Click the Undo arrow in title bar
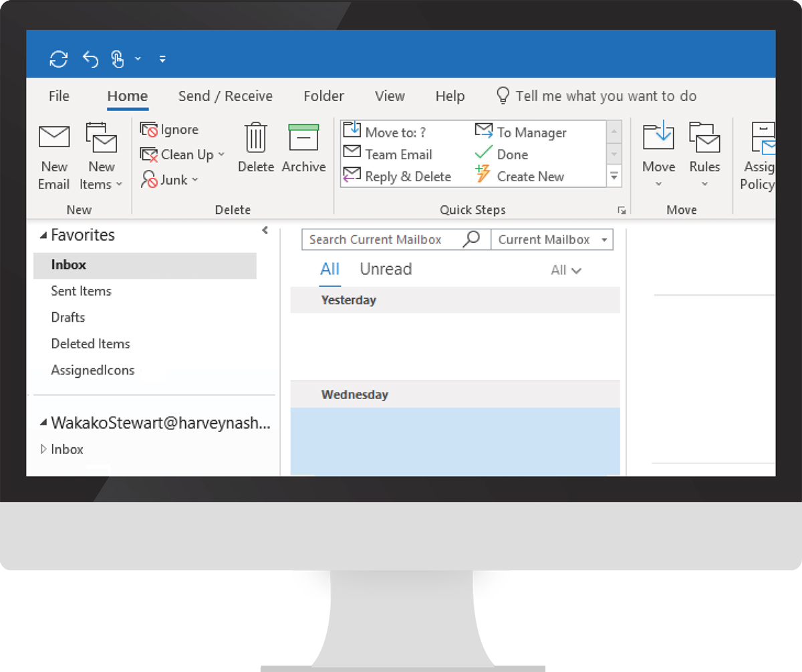Screen dimensions: 802x672 click(90, 60)
